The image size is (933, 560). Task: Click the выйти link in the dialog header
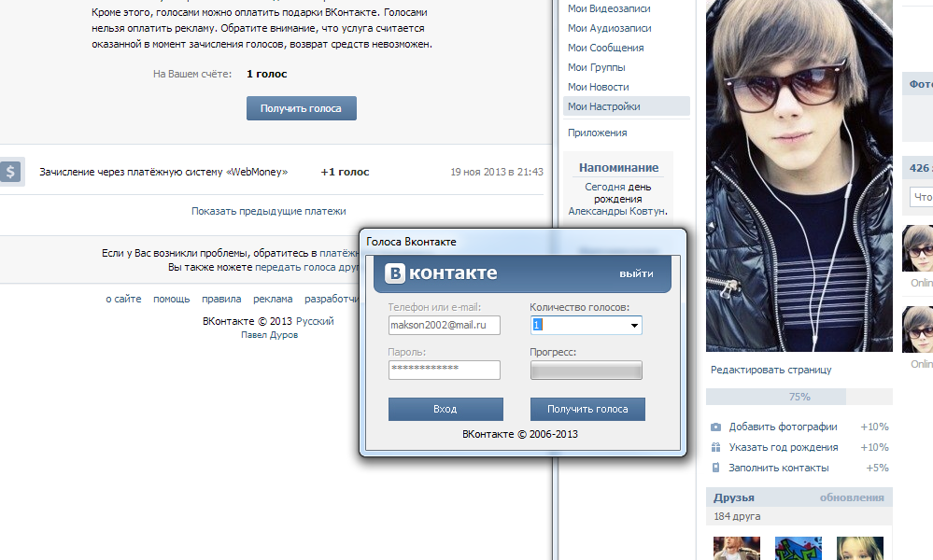pyautogui.click(x=636, y=274)
